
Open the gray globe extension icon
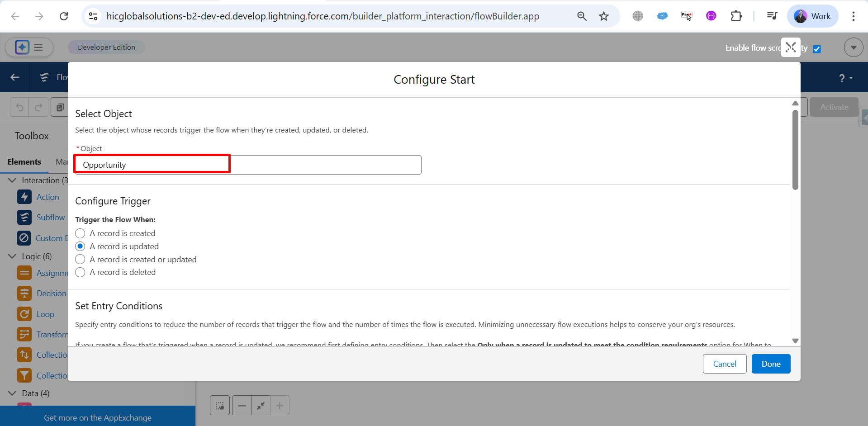click(x=638, y=16)
